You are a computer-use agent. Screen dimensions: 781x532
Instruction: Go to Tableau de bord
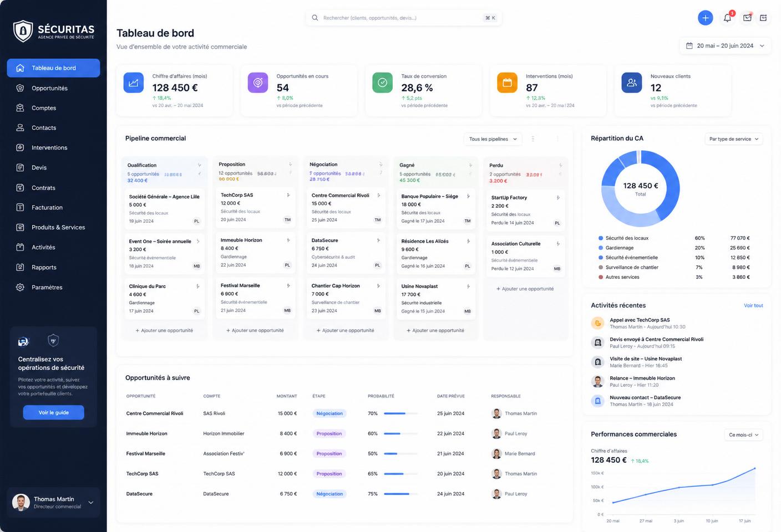point(53,68)
